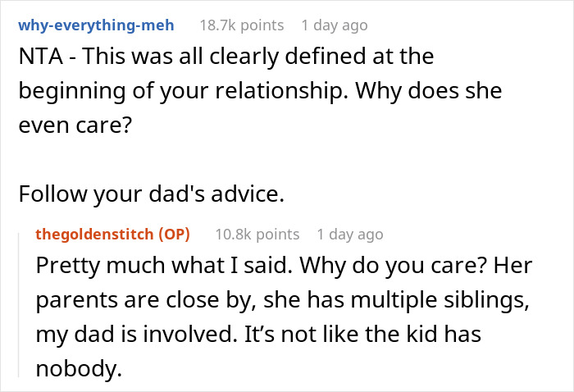This screenshot has width=574, height=392.
Task: Click the NTA text in top comment
Action: (41, 57)
